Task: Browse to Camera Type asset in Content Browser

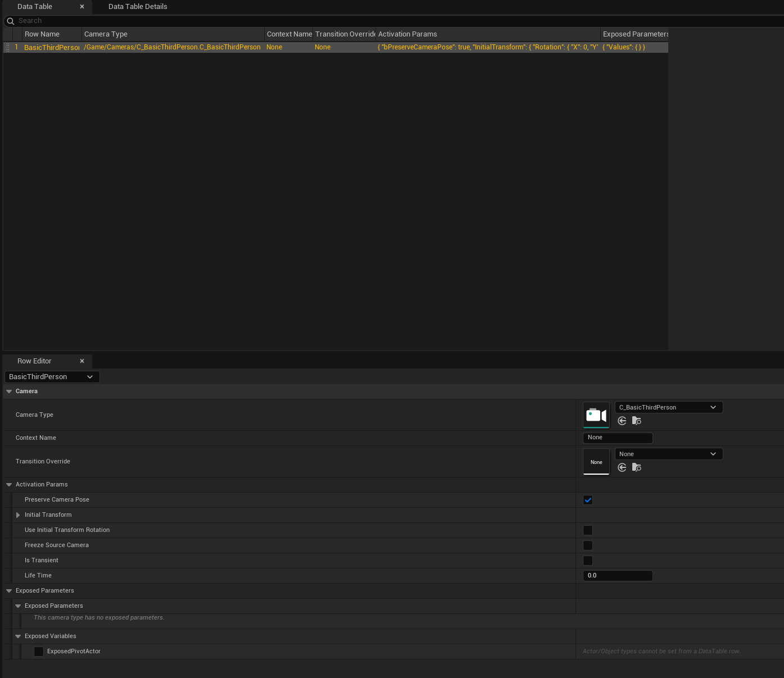Action: pos(637,421)
